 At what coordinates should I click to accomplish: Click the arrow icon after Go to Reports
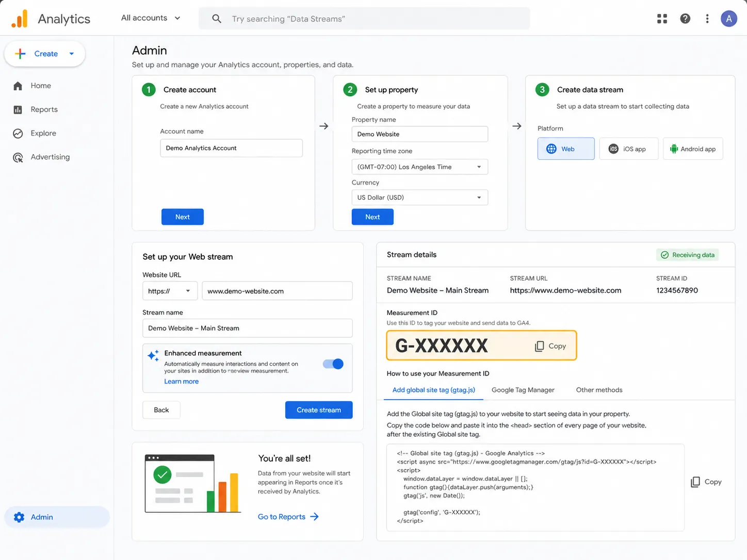pyautogui.click(x=314, y=517)
